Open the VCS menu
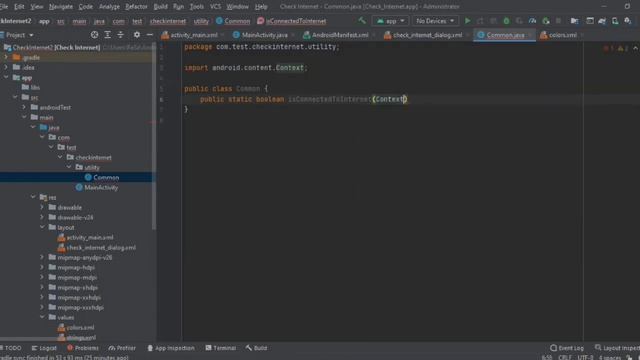 click(x=215, y=7)
